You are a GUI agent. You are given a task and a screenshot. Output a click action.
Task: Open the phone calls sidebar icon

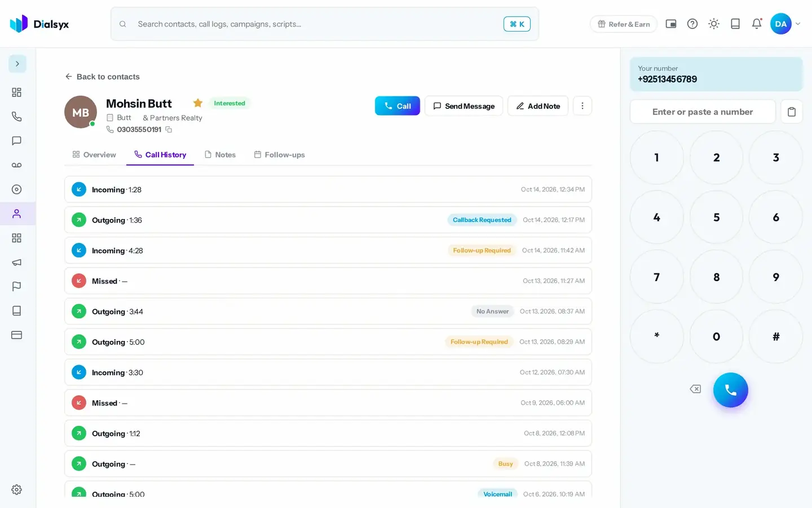(17, 116)
